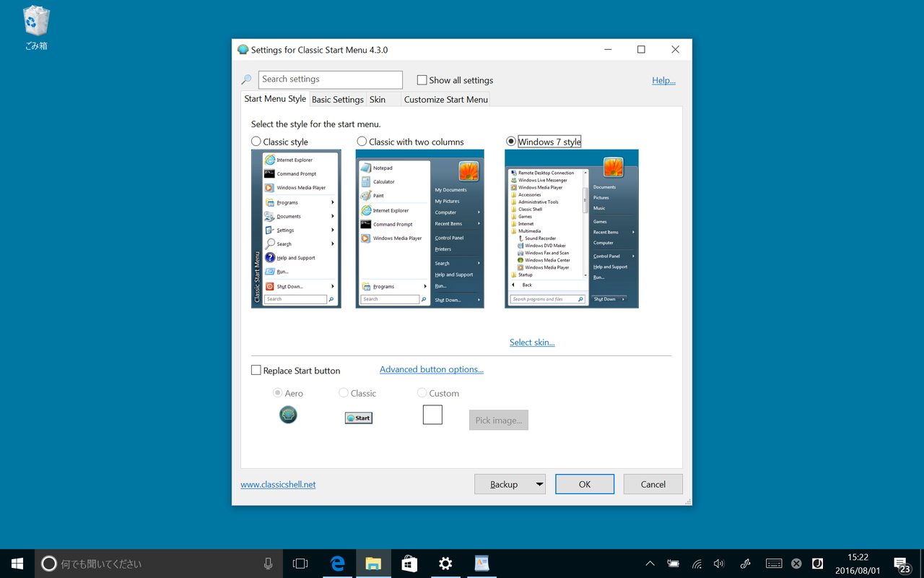Check the Replace Start button option
The width and height of the screenshot is (924, 578).
[x=256, y=370]
